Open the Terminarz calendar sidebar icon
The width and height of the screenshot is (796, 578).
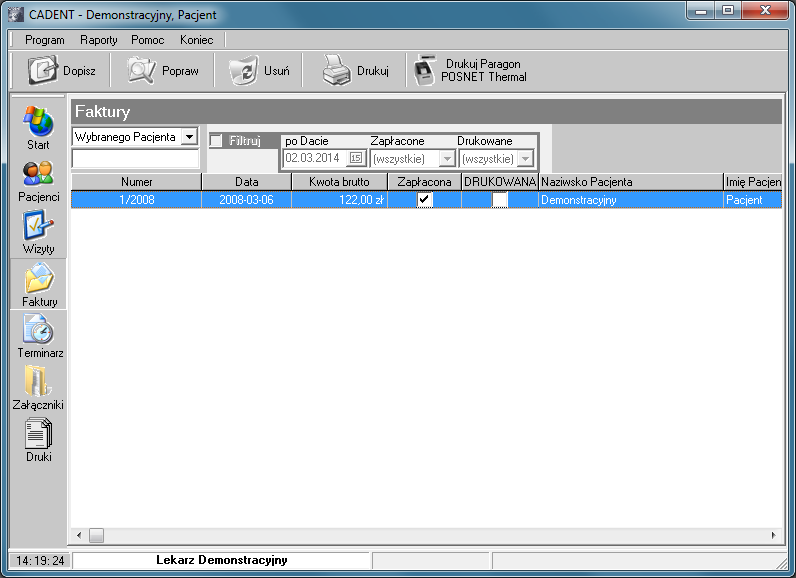coord(38,330)
